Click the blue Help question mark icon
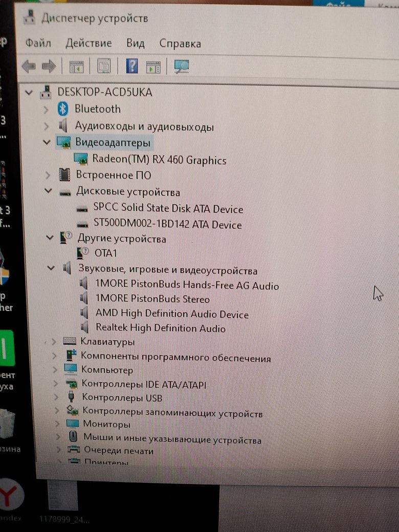Screen dimensions: 399x532 click(x=132, y=66)
